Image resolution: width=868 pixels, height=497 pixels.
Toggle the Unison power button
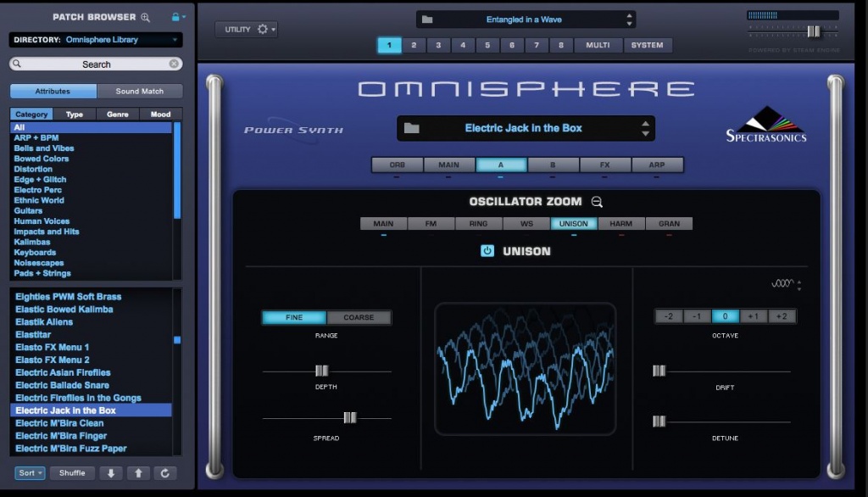coord(487,251)
